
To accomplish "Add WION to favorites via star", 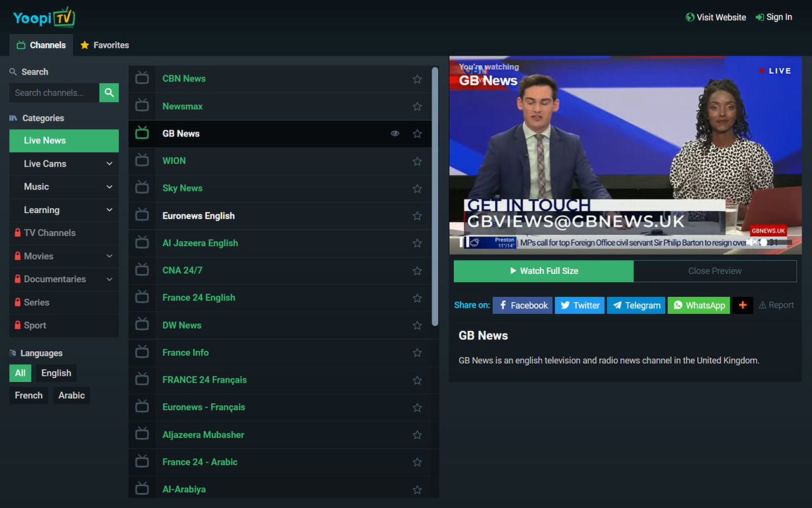I will pyautogui.click(x=417, y=161).
